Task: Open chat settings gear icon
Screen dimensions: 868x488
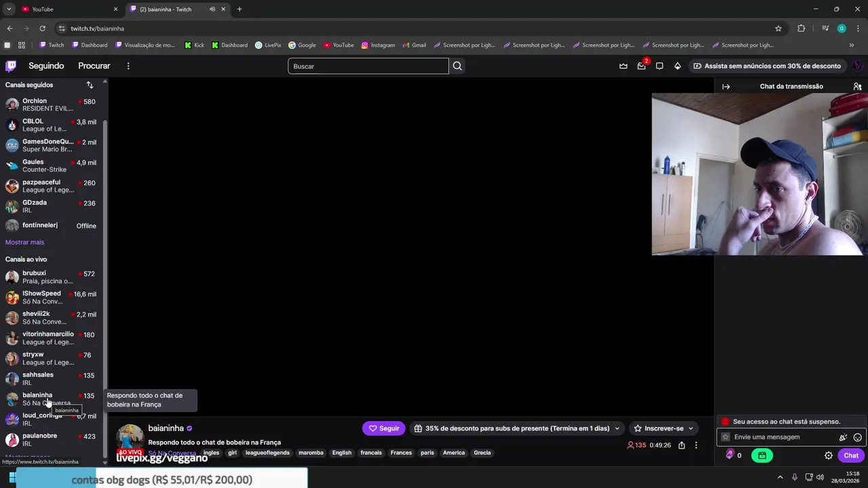Action: pyautogui.click(x=828, y=455)
